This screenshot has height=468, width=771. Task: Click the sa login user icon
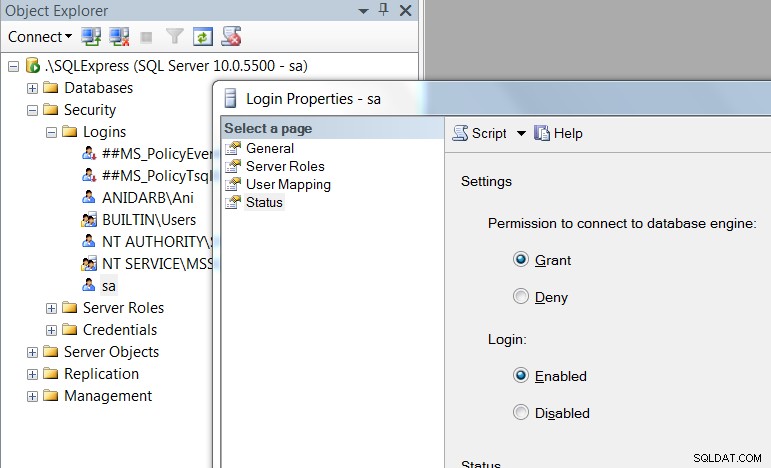pos(89,285)
